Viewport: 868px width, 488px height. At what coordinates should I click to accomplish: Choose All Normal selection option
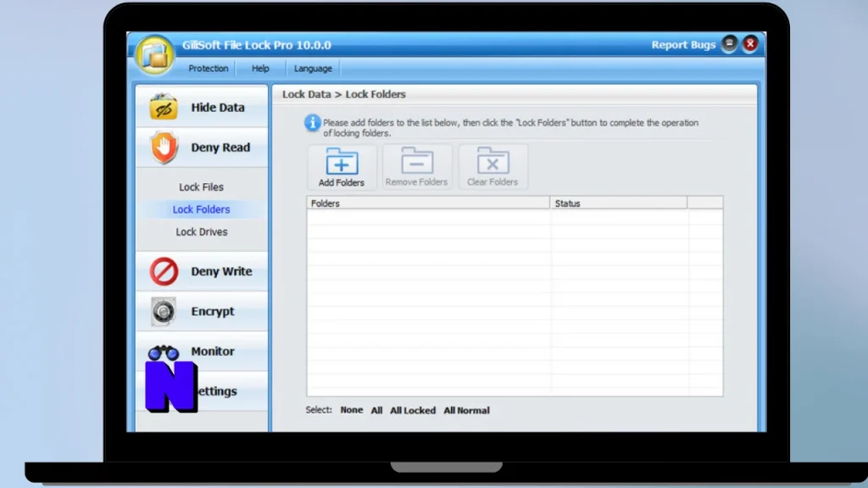(466, 411)
